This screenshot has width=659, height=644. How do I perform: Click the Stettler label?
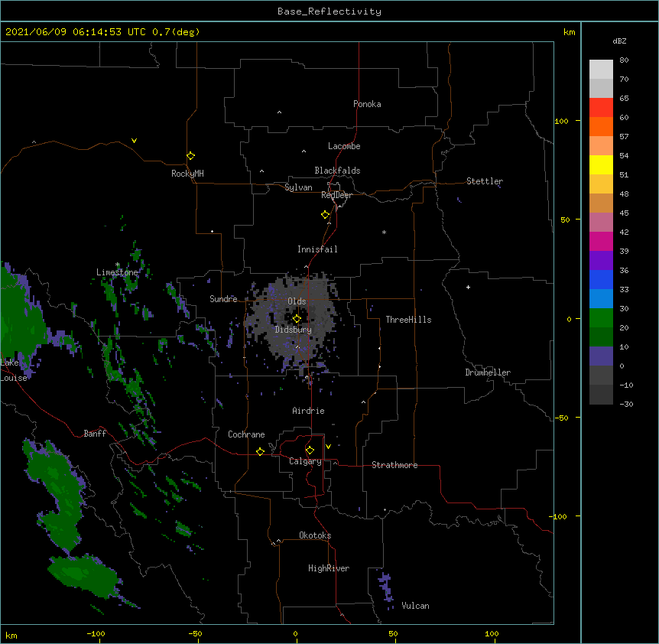pos(485,181)
